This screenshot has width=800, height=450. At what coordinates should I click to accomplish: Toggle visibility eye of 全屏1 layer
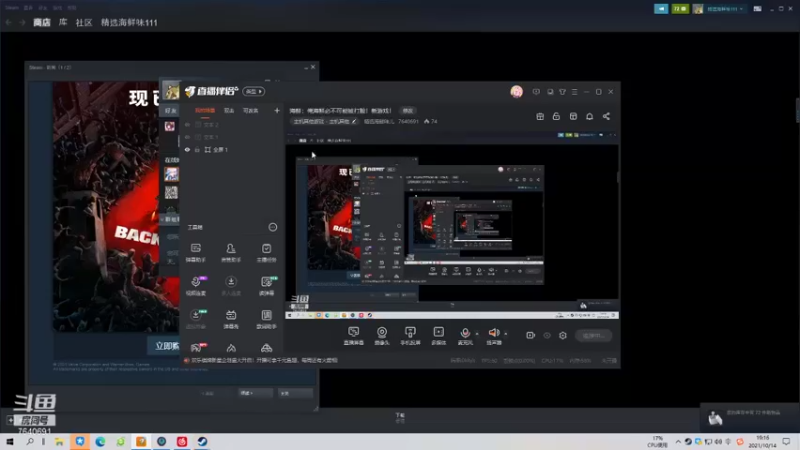[x=187, y=150]
